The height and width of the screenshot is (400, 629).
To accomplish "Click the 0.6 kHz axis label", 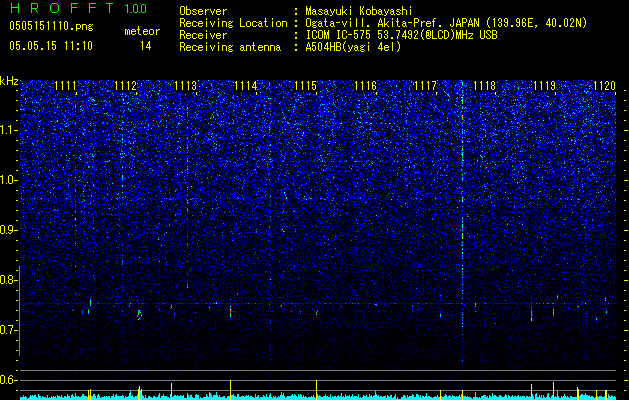I will (x=9, y=380).
